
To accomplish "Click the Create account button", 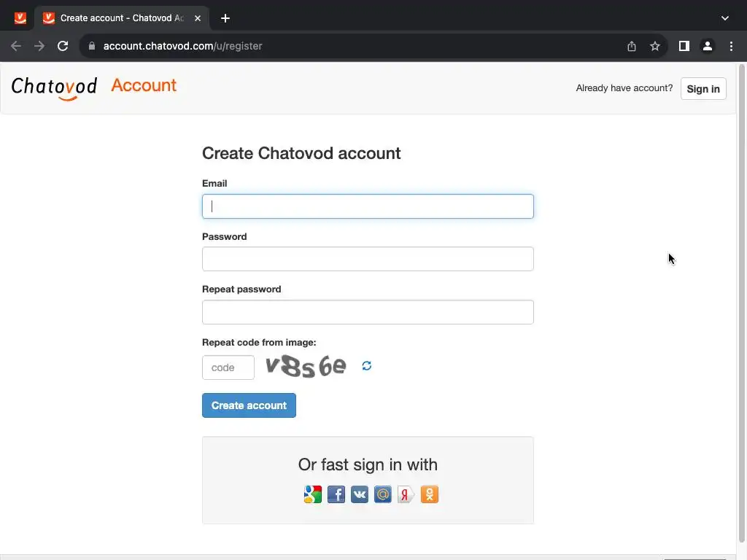I will 249,405.
